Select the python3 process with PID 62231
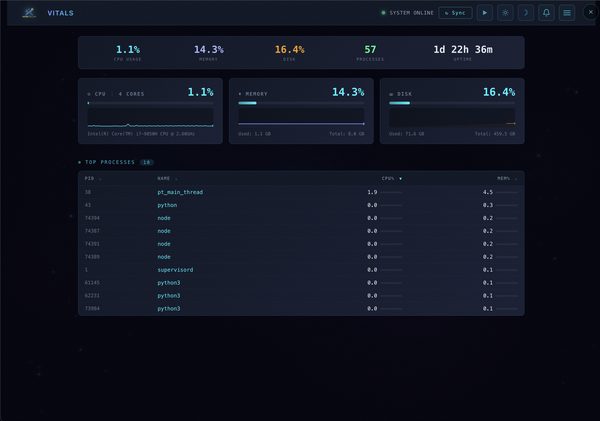The width and height of the screenshot is (600, 421). pyautogui.click(x=301, y=296)
